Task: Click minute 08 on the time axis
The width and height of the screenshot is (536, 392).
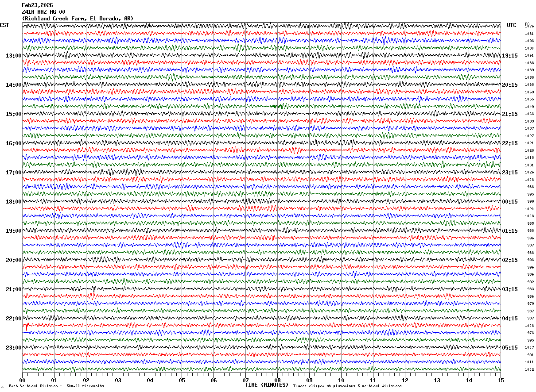Action: point(277,380)
